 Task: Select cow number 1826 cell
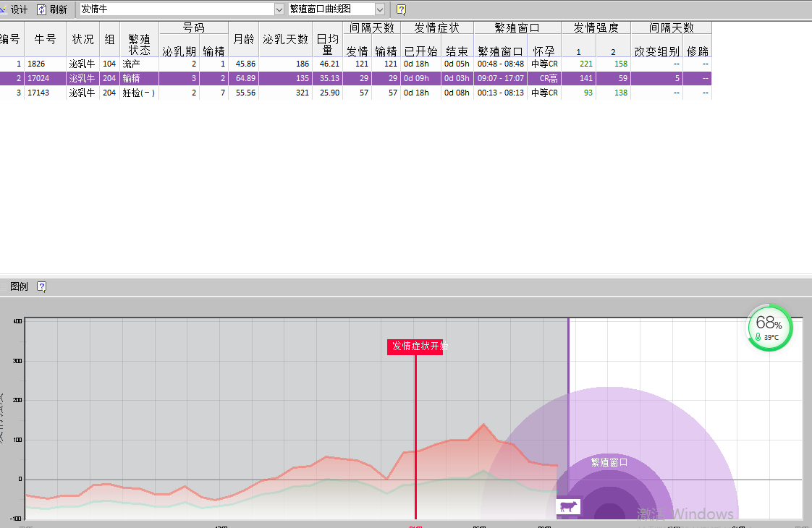[x=45, y=64]
